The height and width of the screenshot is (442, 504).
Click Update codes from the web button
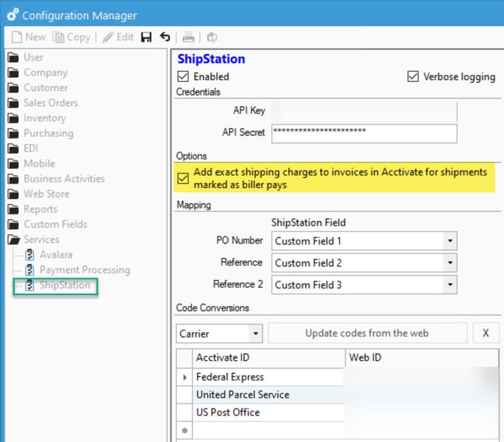[368, 333]
